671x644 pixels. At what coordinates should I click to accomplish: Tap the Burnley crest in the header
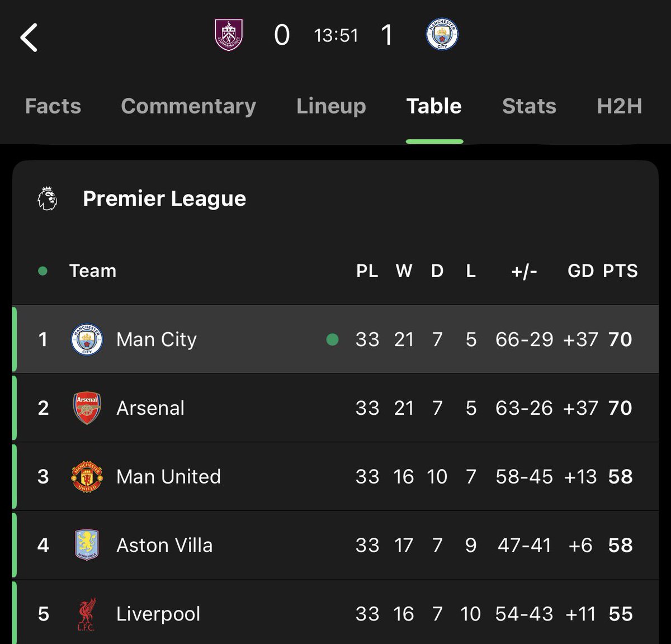229,35
